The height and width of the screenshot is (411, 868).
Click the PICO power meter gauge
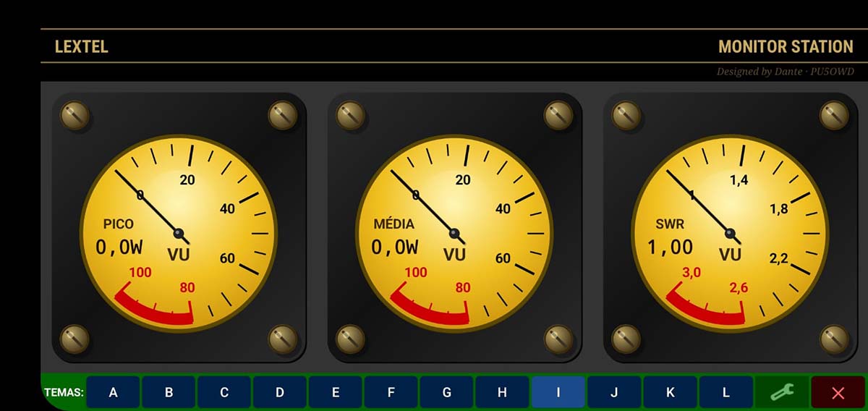[178, 233]
